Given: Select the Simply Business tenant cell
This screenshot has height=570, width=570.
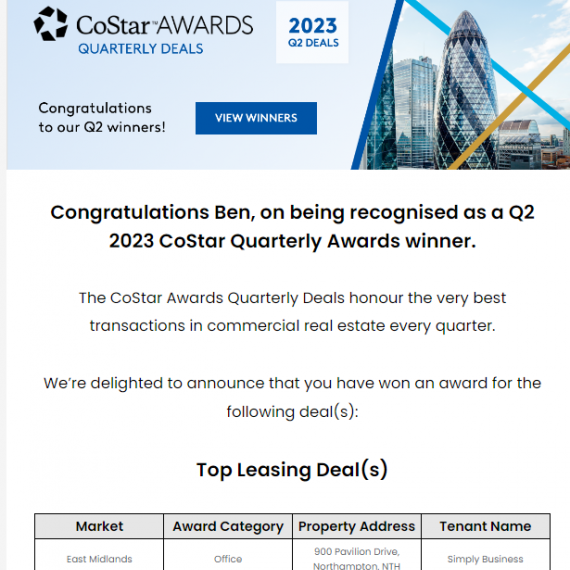Looking at the screenshot, I should pos(485,555).
